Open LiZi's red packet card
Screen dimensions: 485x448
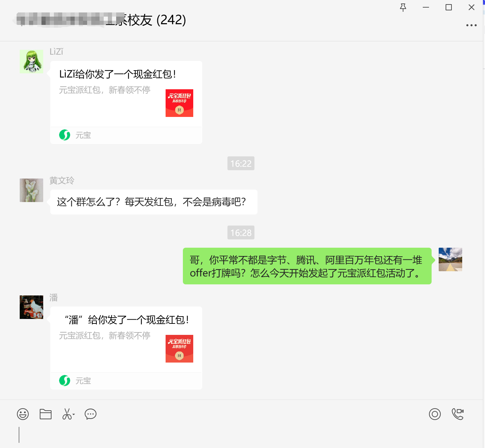126,94
